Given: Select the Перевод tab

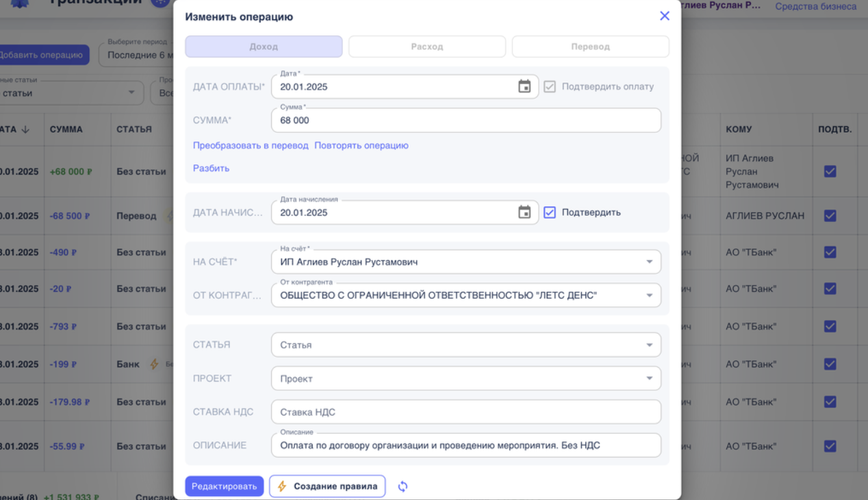Looking at the screenshot, I should pos(590,46).
